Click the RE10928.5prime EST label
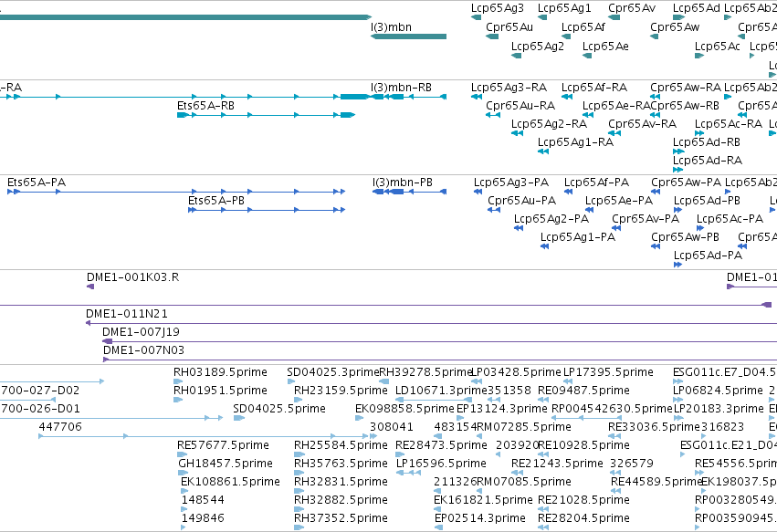Image resolution: width=777 pixels, height=532 pixels. tap(583, 445)
